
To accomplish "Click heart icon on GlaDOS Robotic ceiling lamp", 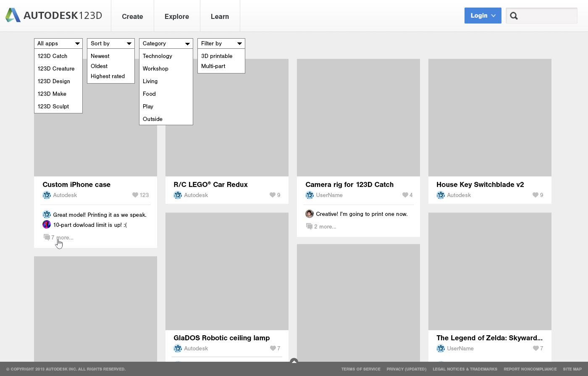I will (273, 348).
